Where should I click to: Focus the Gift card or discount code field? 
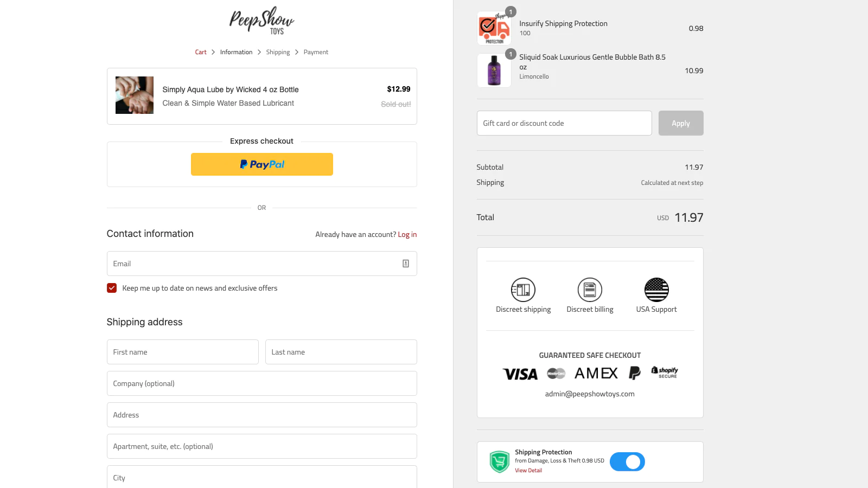tap(564, 123)
